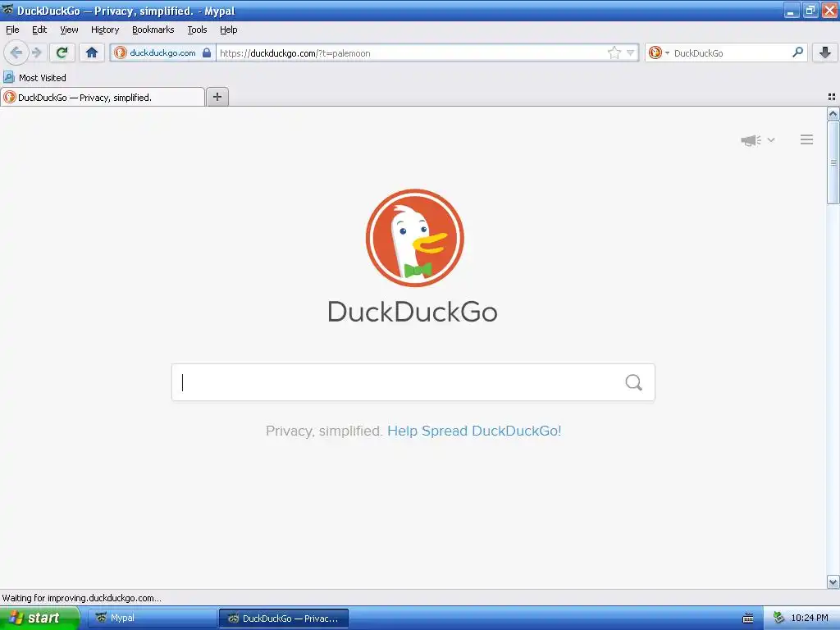The height and width of the screenshot is (630, 840).
Task: Click the 10:24 PM system clock
Action: coord(810,618)
